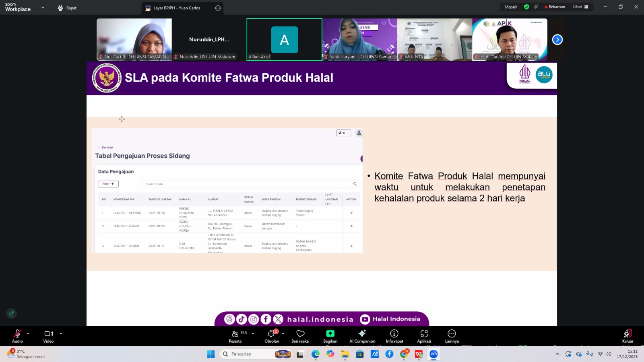
Task: Open the Peserta participants panel
Action: tap(235, 335)
